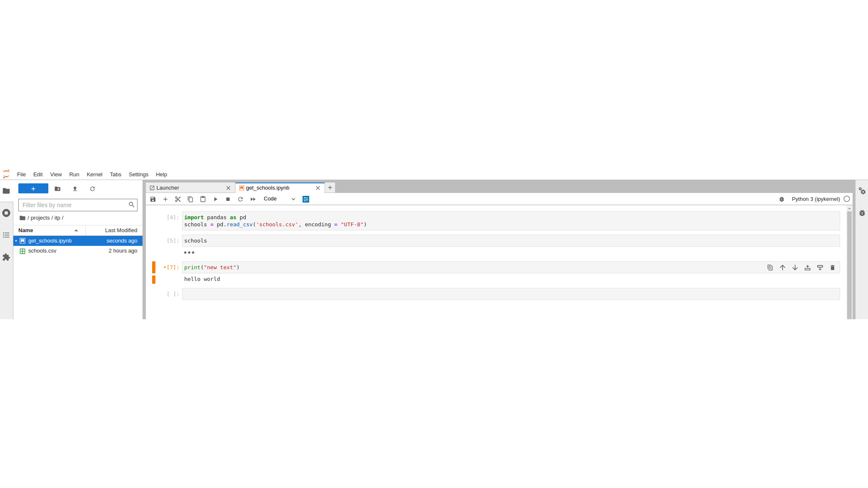The width and height of the screenshot is (868, 488).
Task: Click the fast-forward run all cells icon
Action: [x=253, y=199]
